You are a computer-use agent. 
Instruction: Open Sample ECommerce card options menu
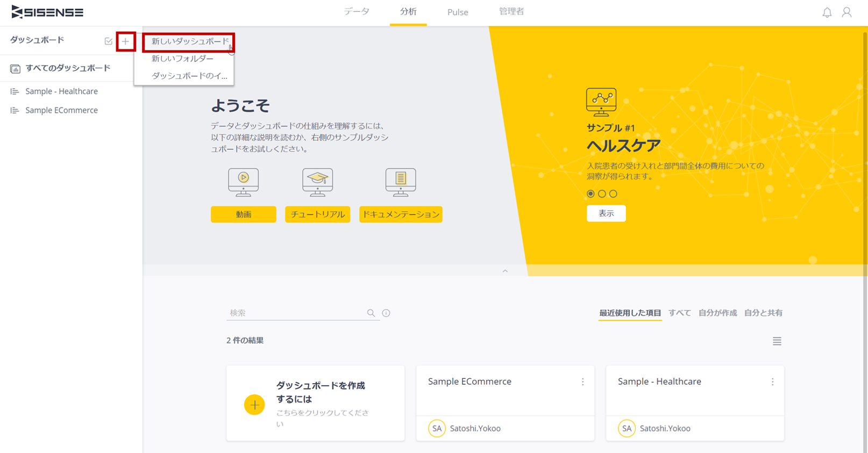pos(583,382)
